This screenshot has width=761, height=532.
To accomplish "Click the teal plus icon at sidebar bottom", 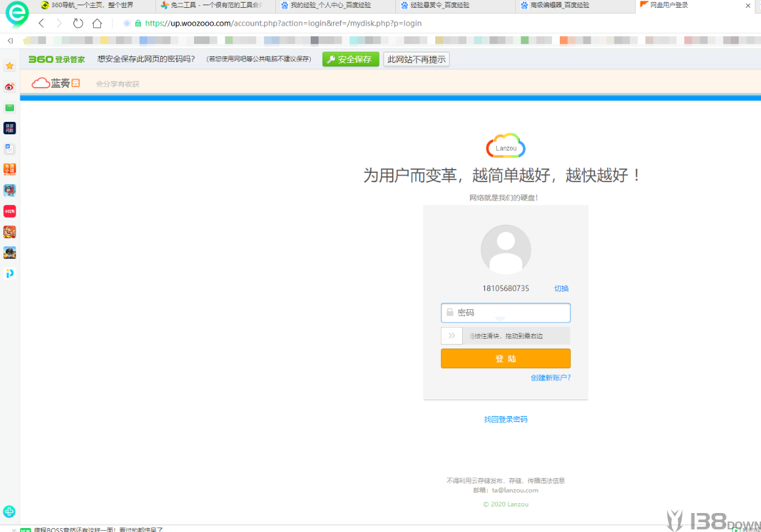I will pos(9,511).
